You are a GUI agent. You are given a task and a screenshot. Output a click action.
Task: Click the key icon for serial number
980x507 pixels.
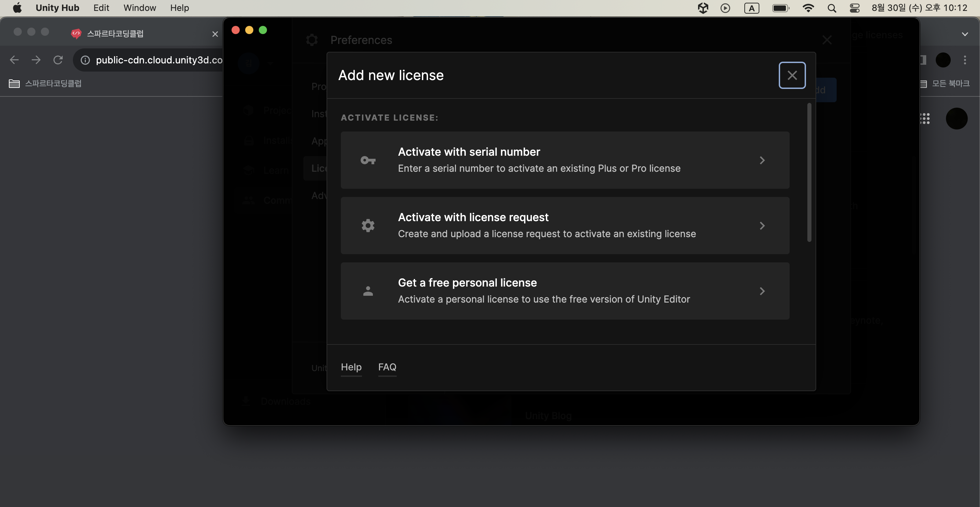368,160
